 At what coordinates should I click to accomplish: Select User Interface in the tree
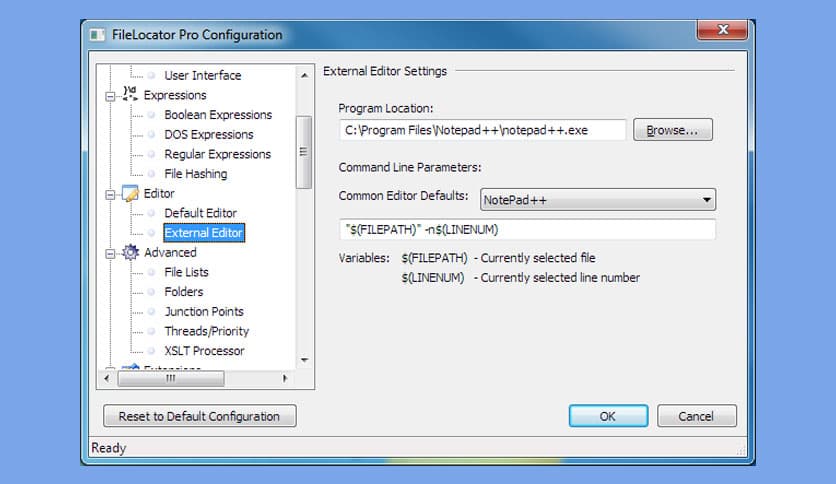click(203, 75)
